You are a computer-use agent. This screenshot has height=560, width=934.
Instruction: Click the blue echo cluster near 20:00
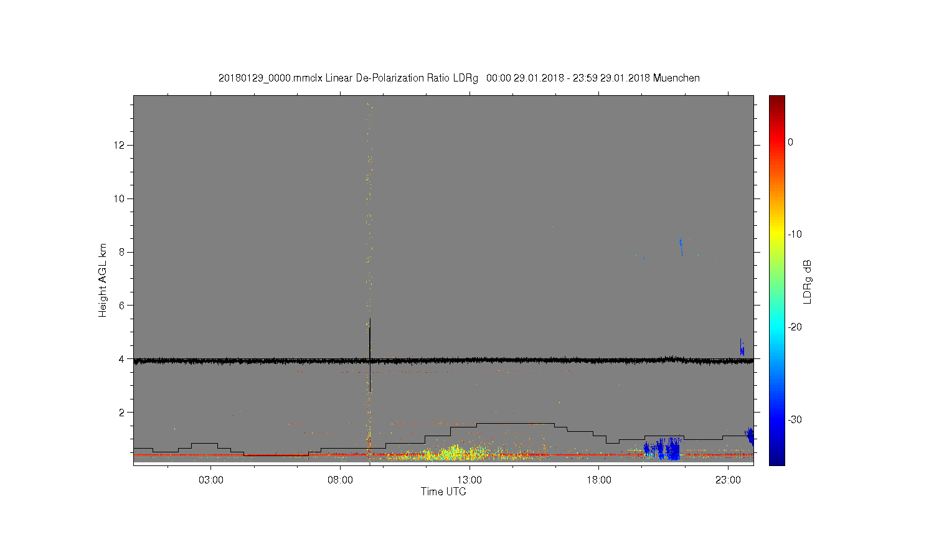tap(662, 449)
